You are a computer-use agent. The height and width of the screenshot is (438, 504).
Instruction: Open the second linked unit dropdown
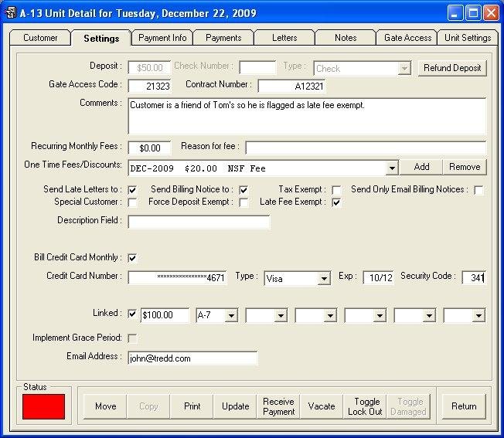pos(281,316)
